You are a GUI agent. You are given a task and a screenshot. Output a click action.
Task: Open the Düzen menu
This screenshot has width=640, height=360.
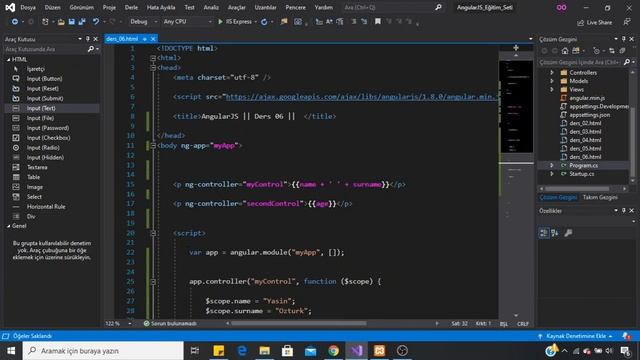tap(52, 7)
